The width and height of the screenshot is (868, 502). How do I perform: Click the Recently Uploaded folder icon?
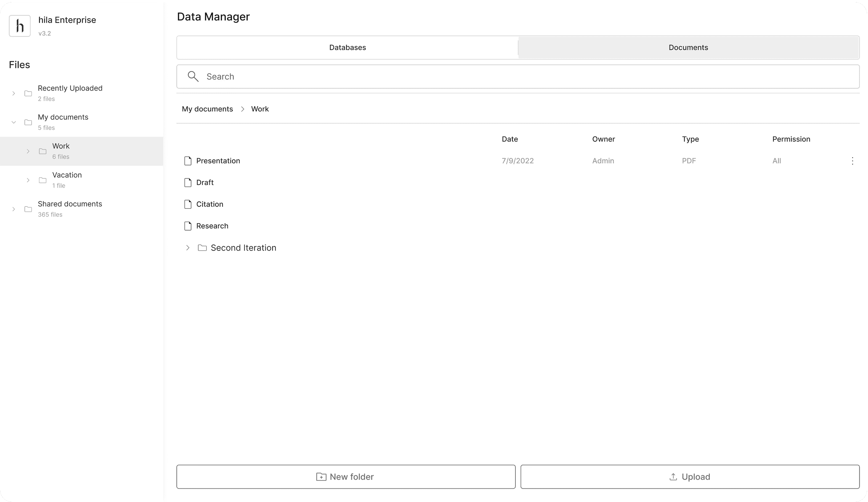28,93
